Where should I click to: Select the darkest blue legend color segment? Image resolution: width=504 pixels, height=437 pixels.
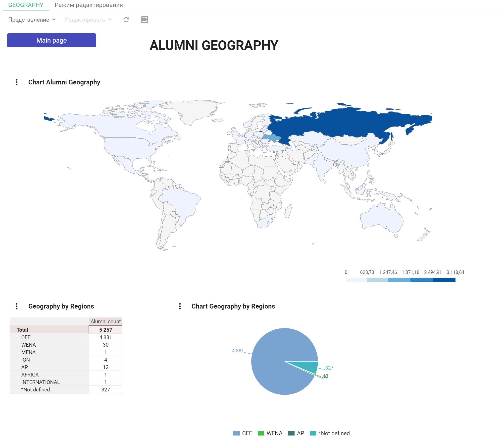(x=444, y=280)
